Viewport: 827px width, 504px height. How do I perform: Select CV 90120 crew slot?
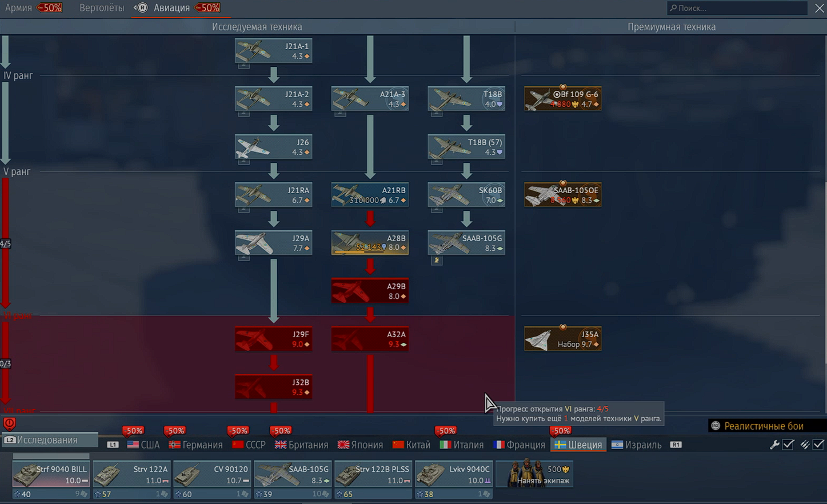click(212, 474)
